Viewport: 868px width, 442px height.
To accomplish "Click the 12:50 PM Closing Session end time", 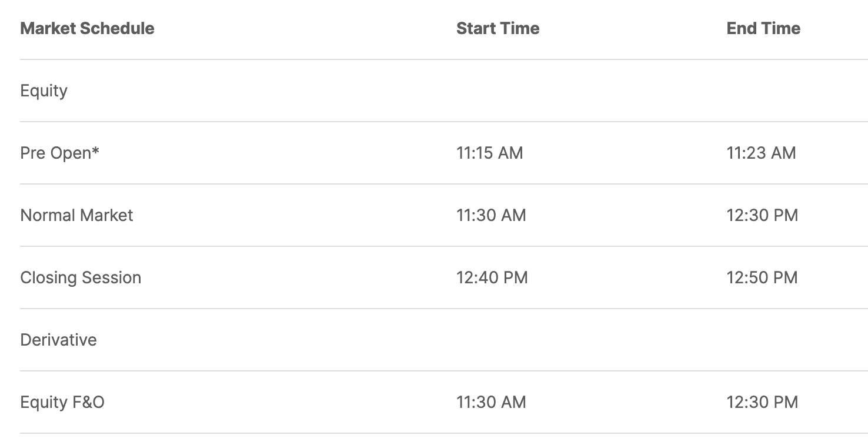I will click(x=762, y=277).
